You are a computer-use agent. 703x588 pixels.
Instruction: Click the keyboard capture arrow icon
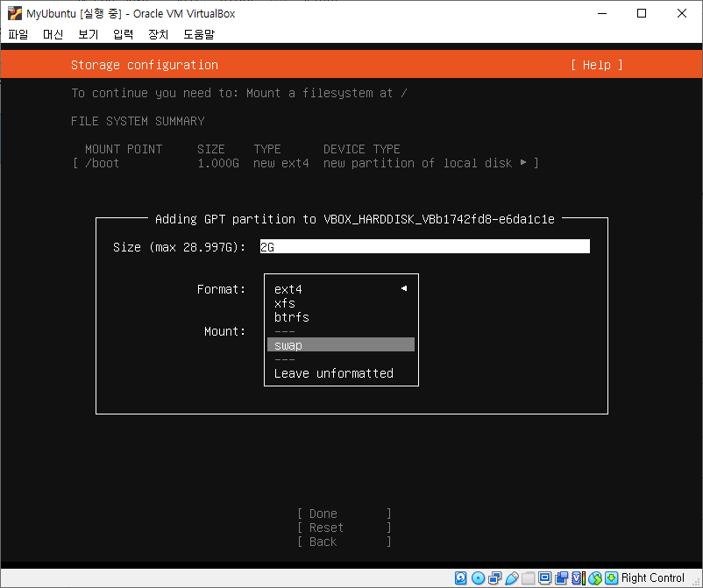click(611, 577)
